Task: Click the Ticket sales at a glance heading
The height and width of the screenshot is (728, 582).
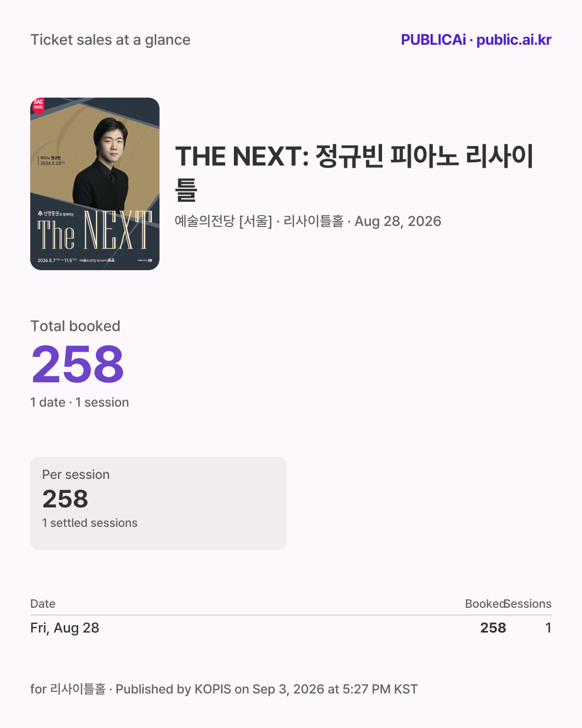Action: [110, 40]
